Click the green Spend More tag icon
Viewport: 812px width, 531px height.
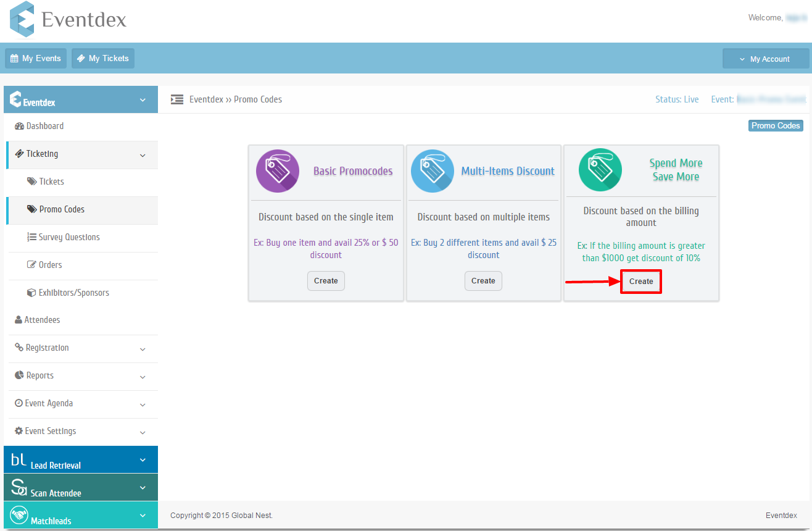tap(600, 170)
